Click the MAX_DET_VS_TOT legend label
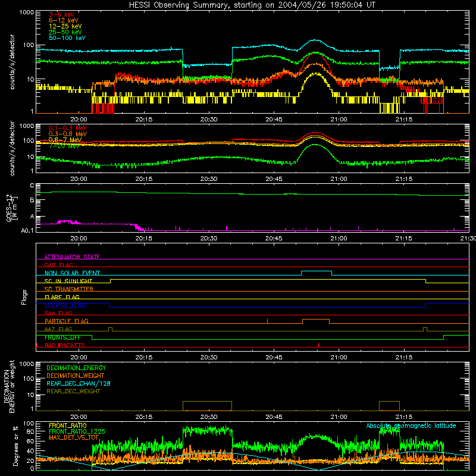This screenshot has width=476, height=476. pos(74,437)
